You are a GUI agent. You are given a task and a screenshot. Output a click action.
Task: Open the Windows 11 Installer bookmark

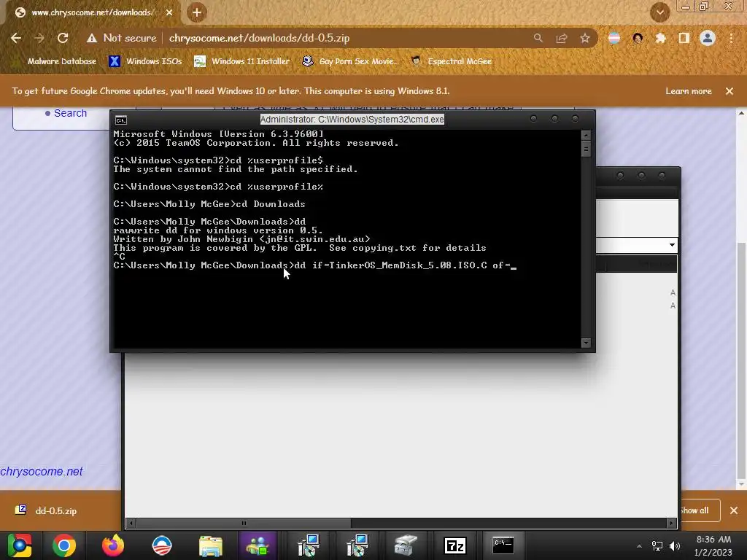pos(242,61)
